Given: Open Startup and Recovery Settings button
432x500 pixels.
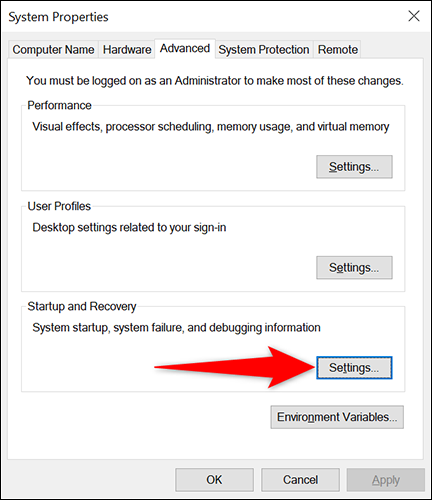Looking at the screenshot, I should (x=354, y=368).
